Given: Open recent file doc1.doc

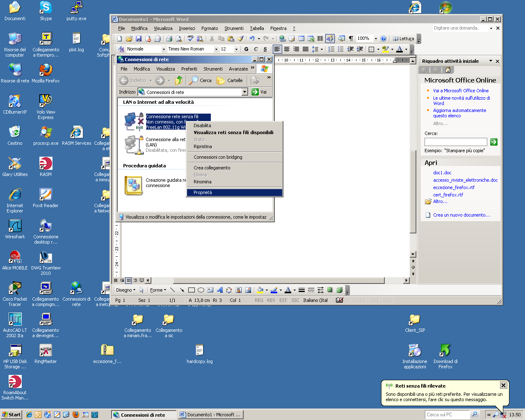Looking at the screenshot, I should (x=442, y=173).
